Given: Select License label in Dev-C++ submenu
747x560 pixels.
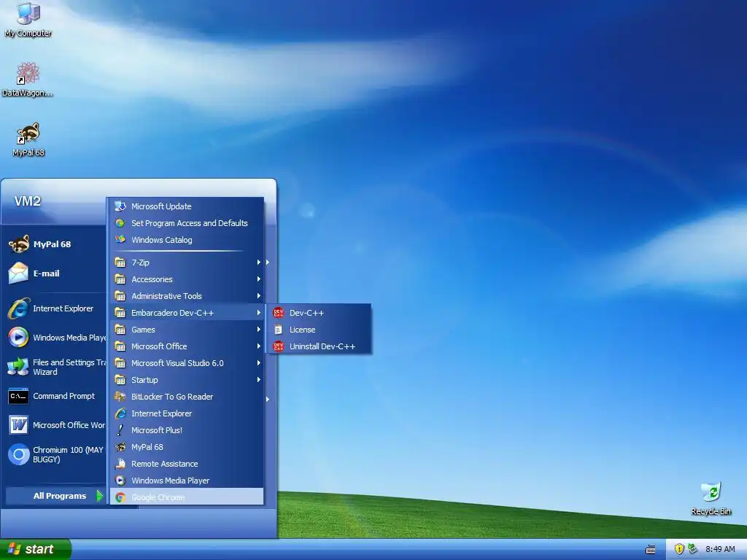Looking at the screenshot, I should click(302, 330).
